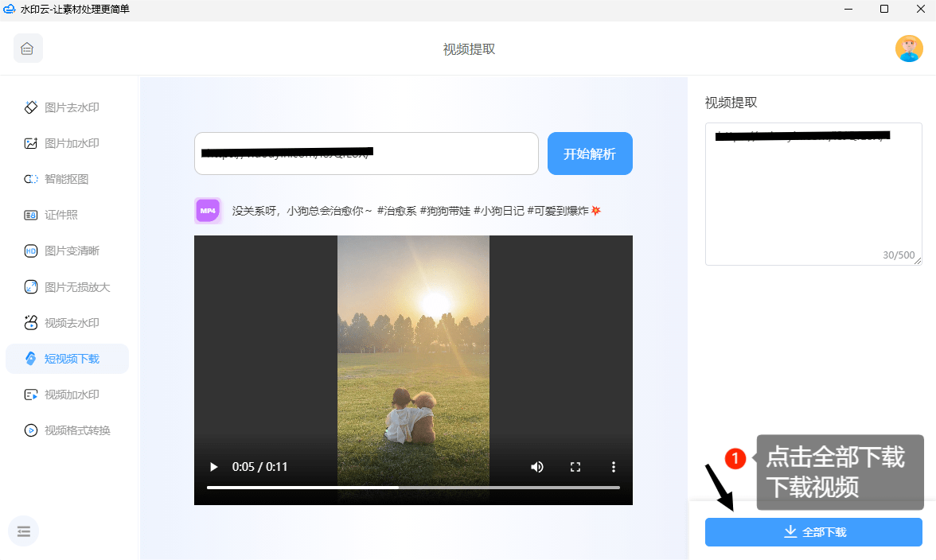The width and height of the screenshot is (936, 560).
Task: Click the 视频提取 right panel heading
Action: pyautogui.click(x=731, y=103)
